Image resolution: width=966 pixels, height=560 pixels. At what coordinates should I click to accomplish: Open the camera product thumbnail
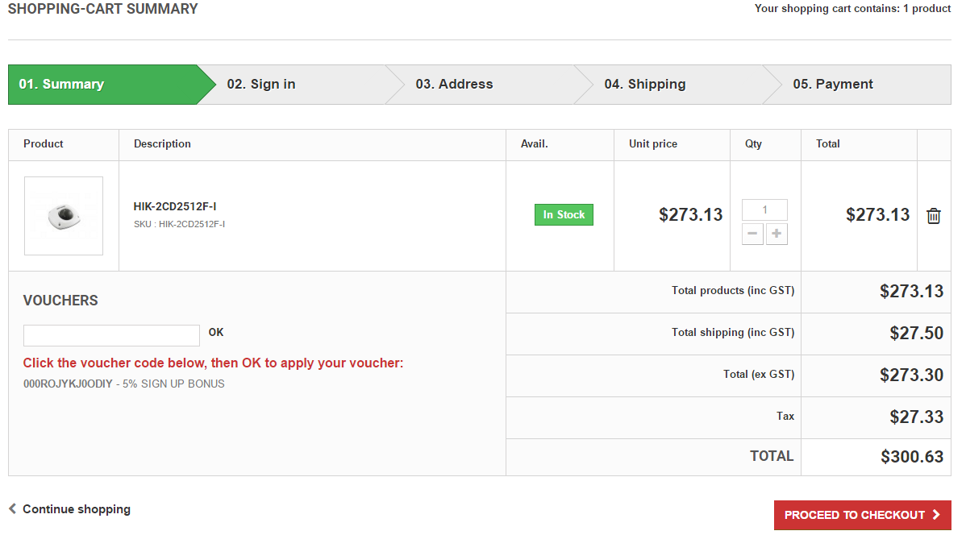pyautogui.click(x=64, y=216)
